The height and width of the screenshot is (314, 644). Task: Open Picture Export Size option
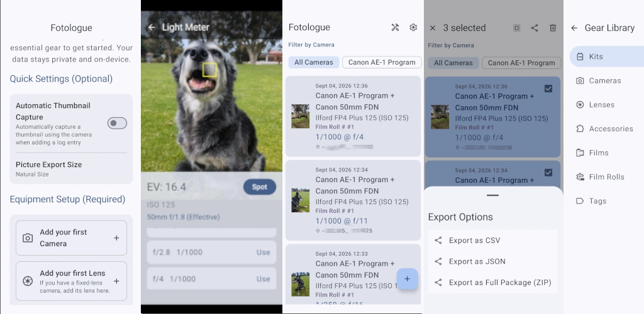pos(71,169)
